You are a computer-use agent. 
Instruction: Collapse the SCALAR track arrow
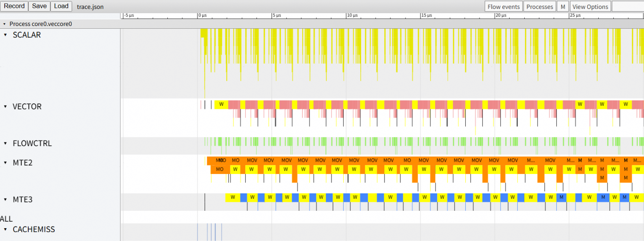tap(6, 35)
